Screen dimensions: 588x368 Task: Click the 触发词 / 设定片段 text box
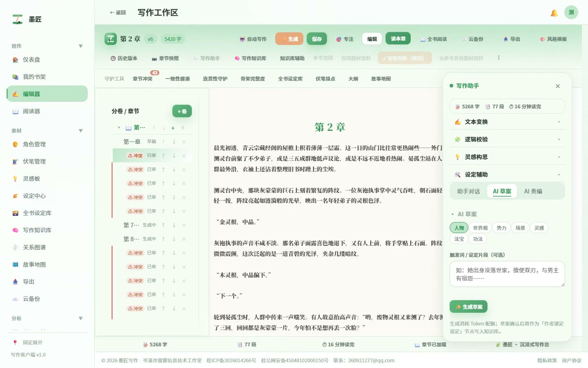507,274
